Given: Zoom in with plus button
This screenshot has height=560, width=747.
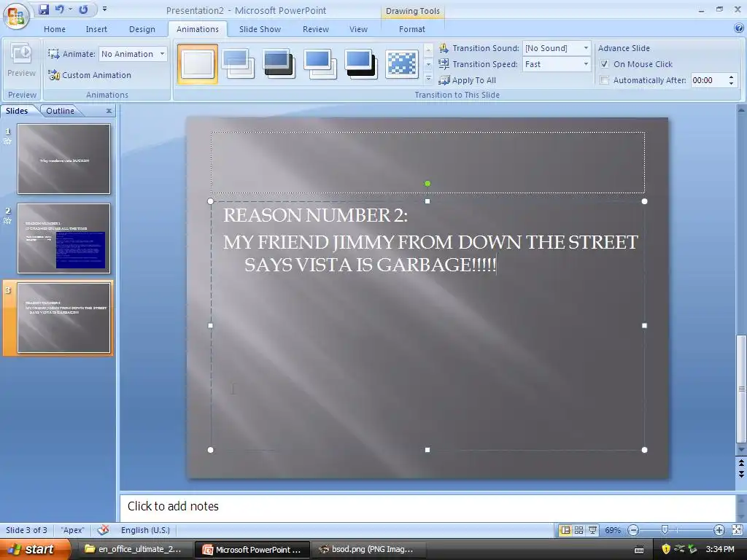Looking at the screenshot, I should coord(719,530).
